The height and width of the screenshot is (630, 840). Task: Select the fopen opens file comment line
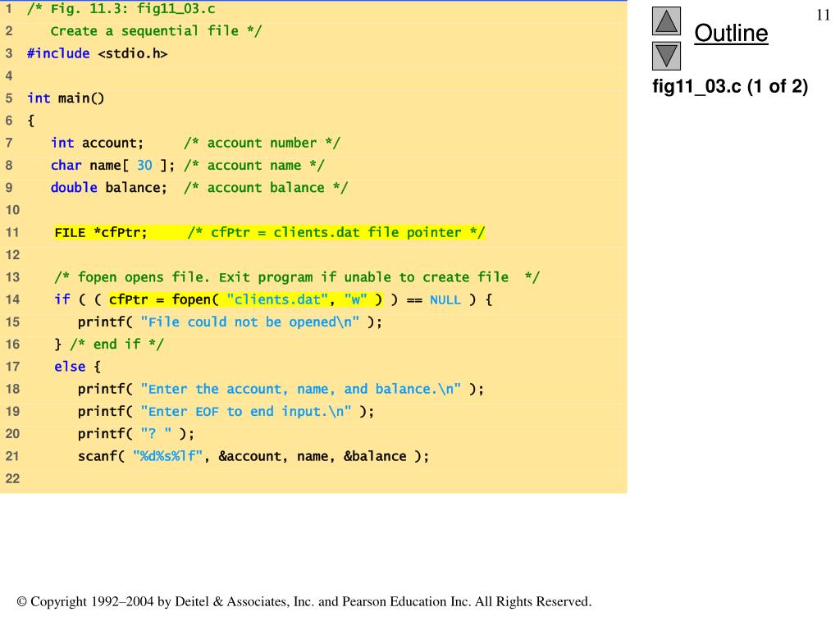pyautogui.click(x=297, y=277)
